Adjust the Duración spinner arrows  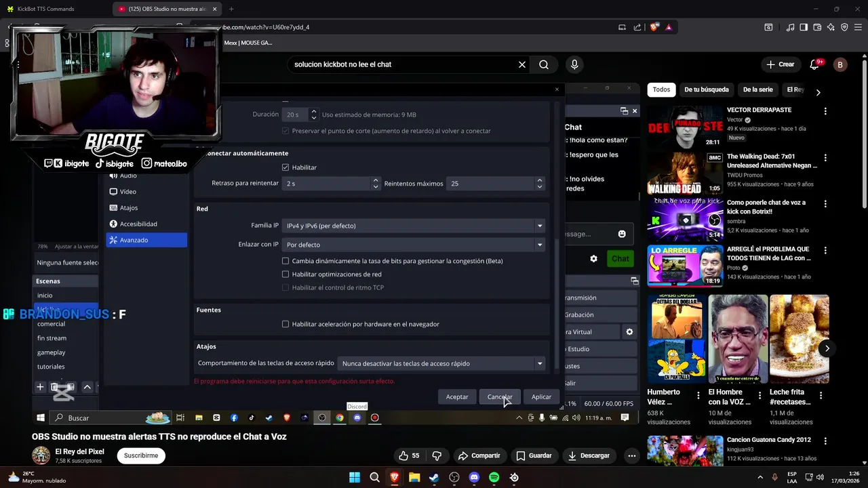point(313,115)
